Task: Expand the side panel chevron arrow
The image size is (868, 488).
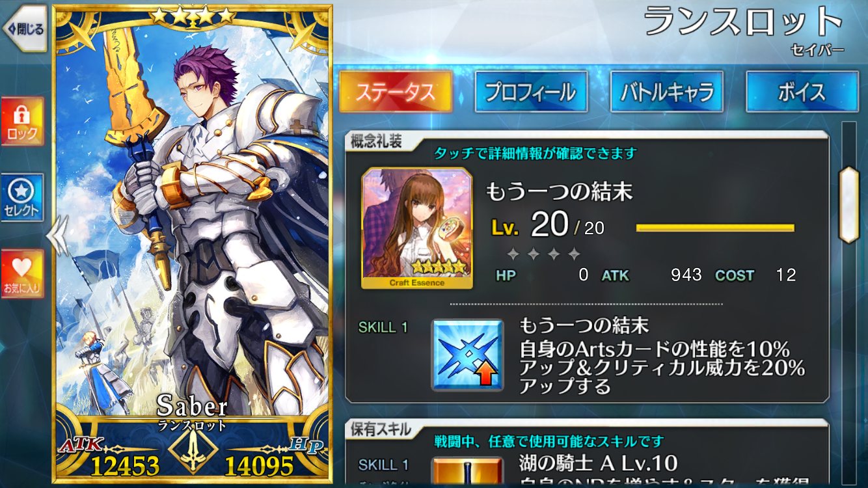Action: 57,236
